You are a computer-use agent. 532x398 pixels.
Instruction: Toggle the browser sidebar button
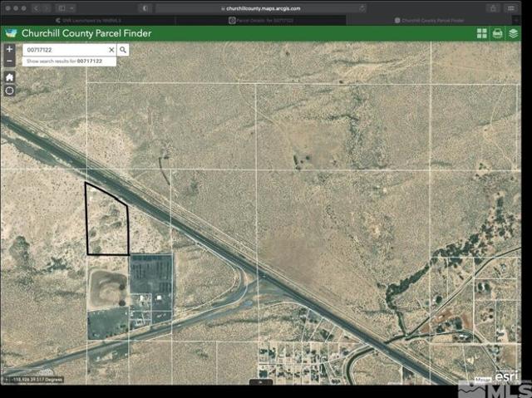62,7
